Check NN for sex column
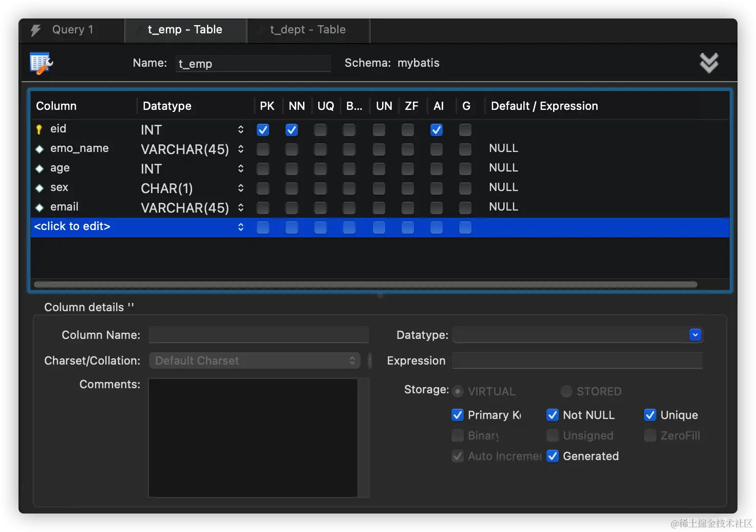This screenshot has width=756, height=532. tap(292, 188)
